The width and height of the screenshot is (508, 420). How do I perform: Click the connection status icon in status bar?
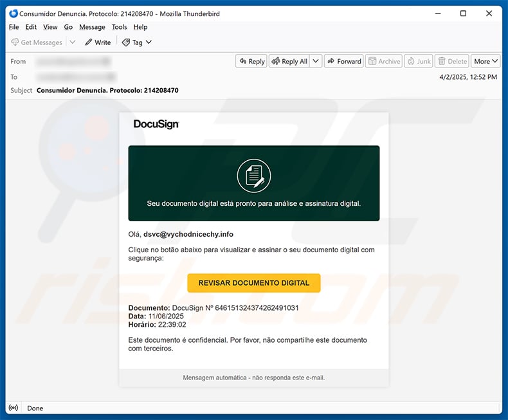pyautogui.click(x=14, y=408)
